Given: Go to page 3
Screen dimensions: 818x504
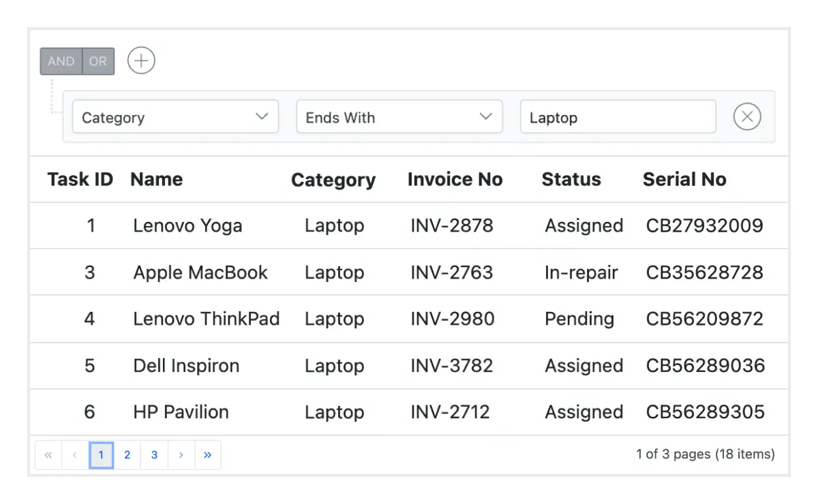Looking at the screenshot, I should [154, 455].
